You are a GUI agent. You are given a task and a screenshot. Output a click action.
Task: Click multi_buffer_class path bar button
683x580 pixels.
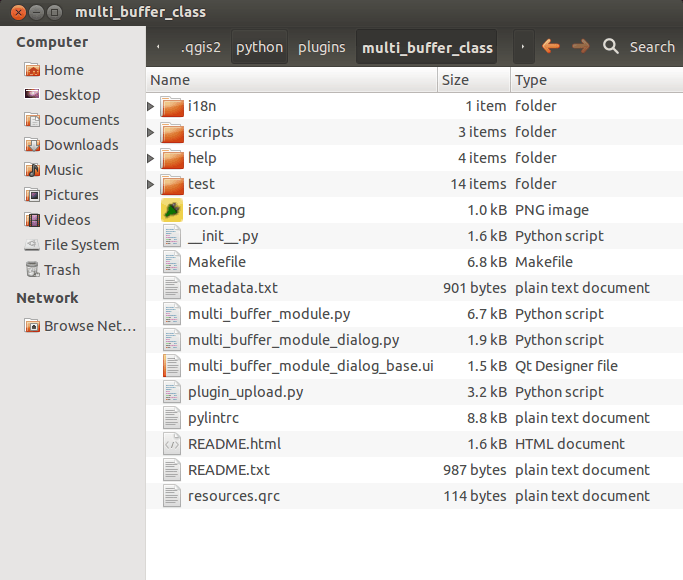tap(427, 47)
